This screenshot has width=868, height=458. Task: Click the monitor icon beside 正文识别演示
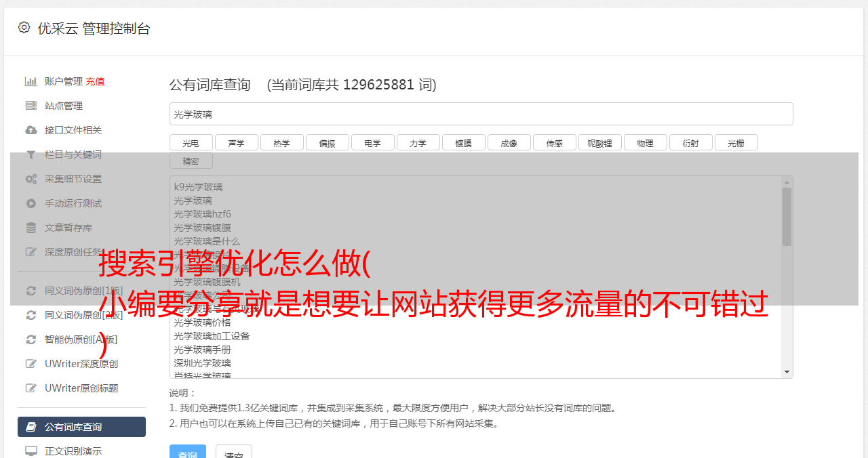click(x=31, y=451)
